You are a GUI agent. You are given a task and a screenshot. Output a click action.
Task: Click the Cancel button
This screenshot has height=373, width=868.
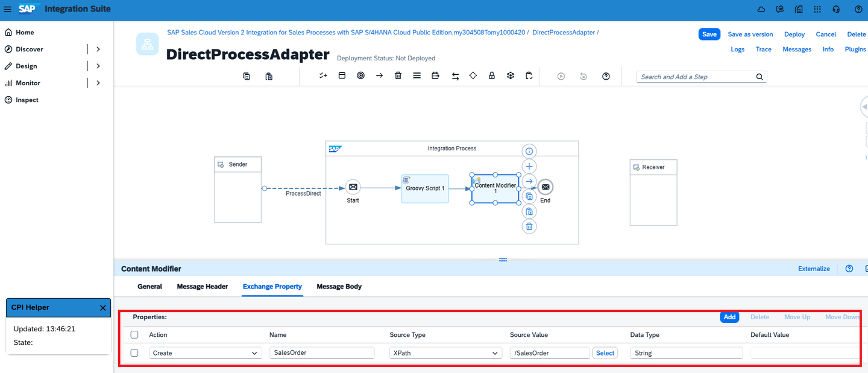coord(826,34)
